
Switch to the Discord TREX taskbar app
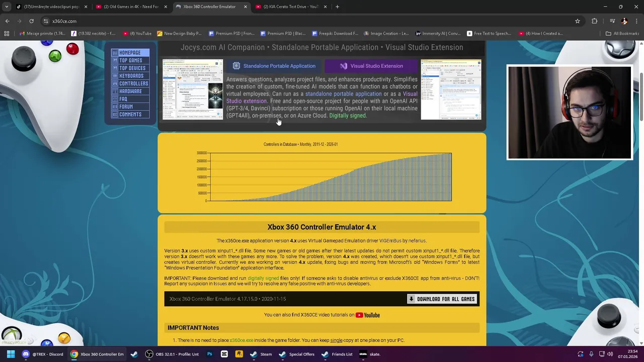[42, 354]
